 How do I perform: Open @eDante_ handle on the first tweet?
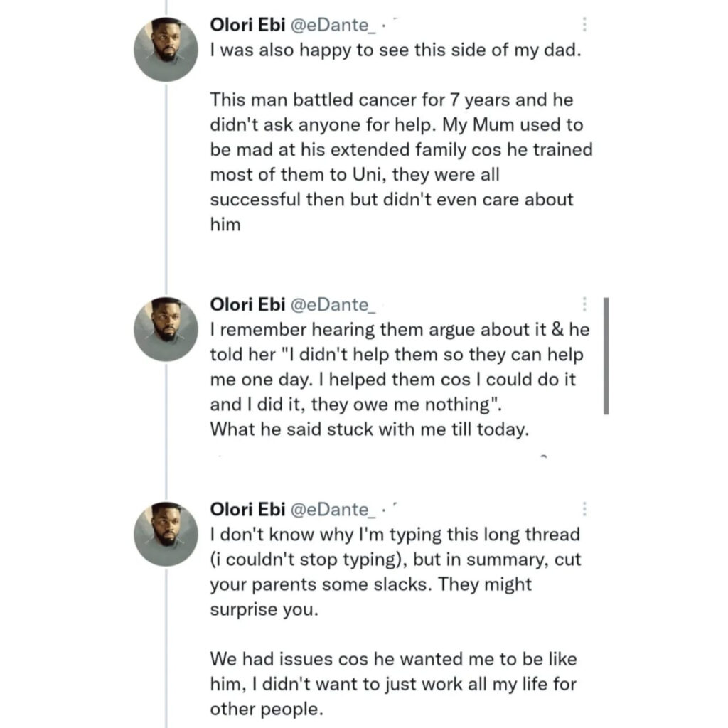coord(333,25)
